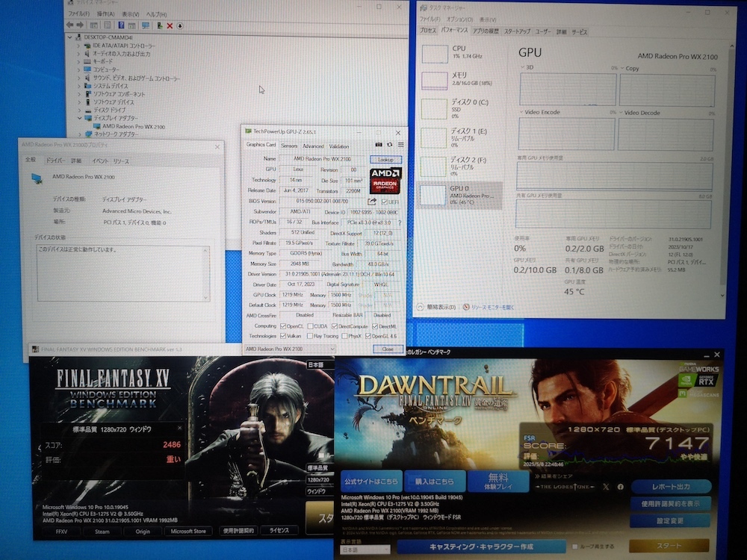Collapse the ディスプレイ アダプター node

tap(79, 118)
